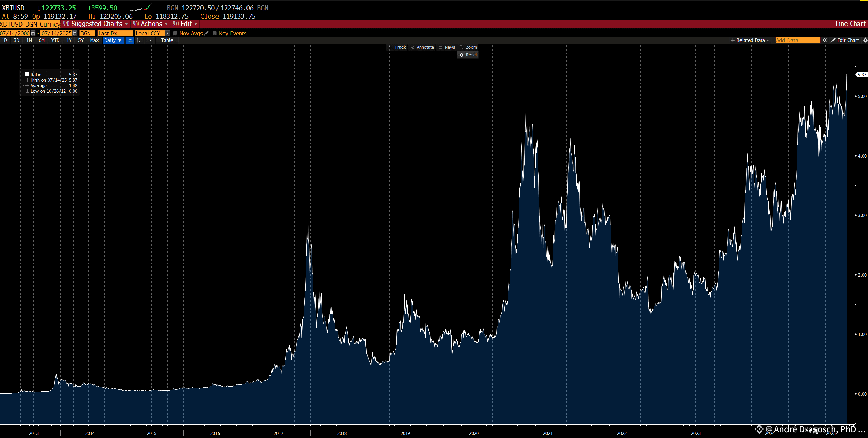Click the Edit Chart pencil icon
This screenshot has height=438, width=868.
(x=833, y=40)
